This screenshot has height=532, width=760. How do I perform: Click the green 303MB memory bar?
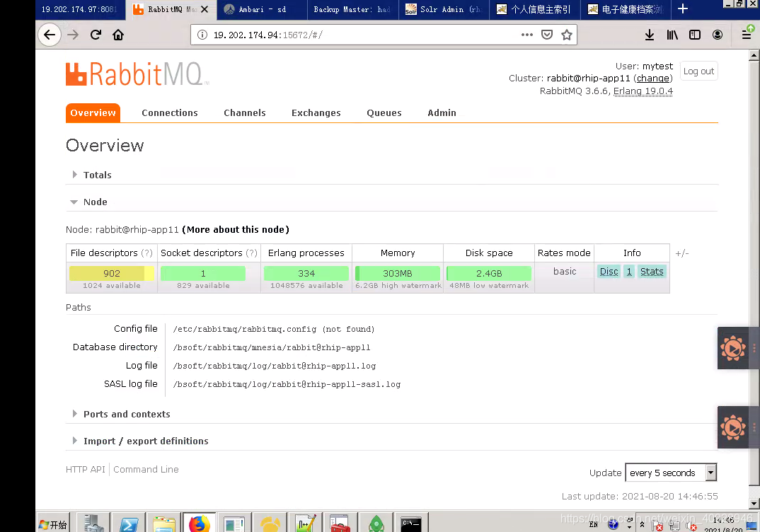(x=398, y=273)
